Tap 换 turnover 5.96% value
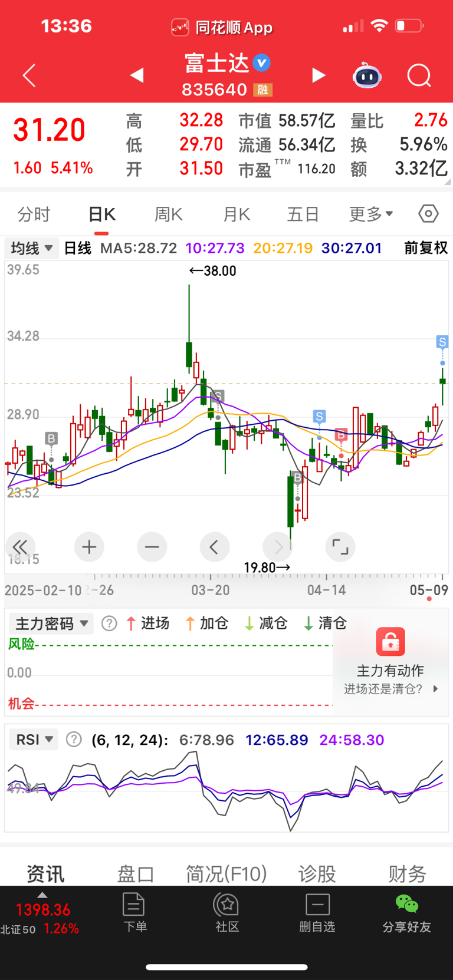This screenshot has width=453, height=980. pyautogui.click(x=424, y=144)
